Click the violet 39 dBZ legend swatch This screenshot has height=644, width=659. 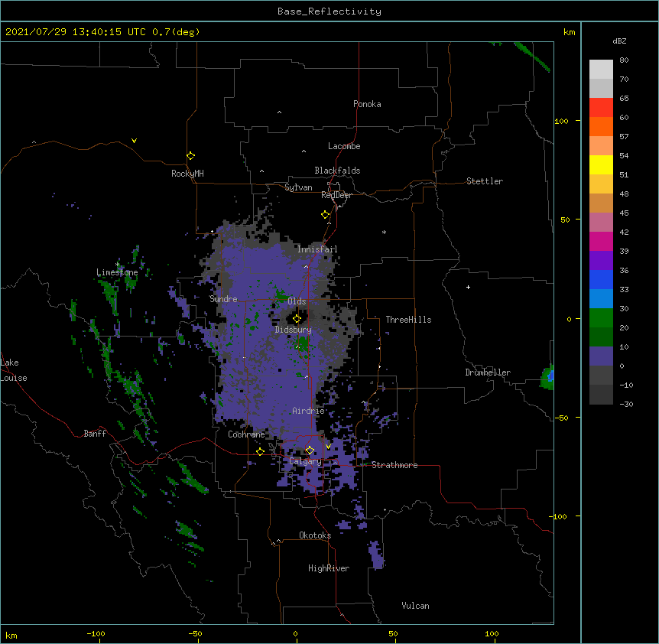pos(601,261)
